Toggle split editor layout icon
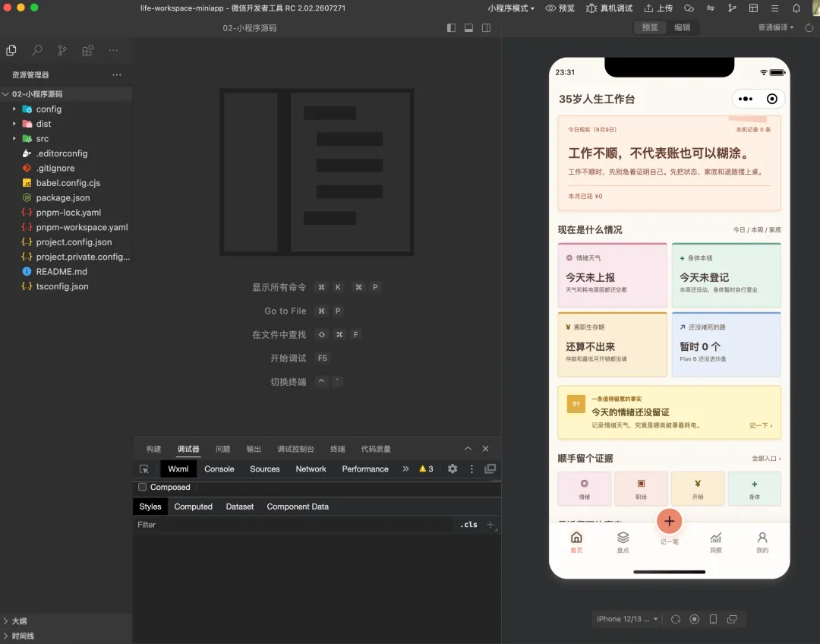The width and height of the screenshot is (820, 644). (487, 28)
